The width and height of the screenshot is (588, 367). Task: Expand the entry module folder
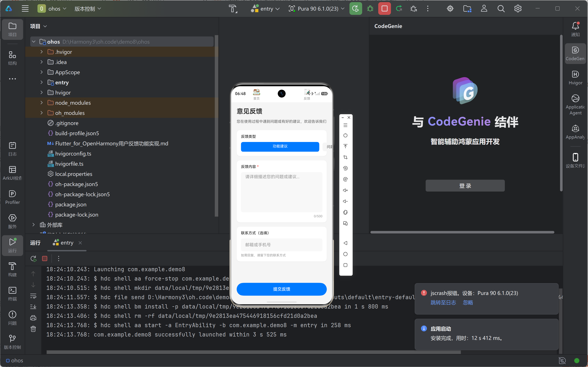click(x=41, y=82)
